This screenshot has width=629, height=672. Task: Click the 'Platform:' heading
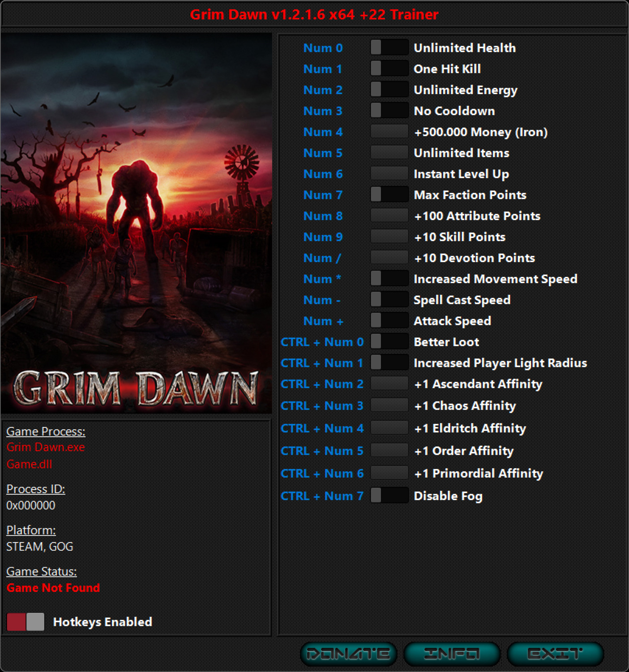click(31, 530)
